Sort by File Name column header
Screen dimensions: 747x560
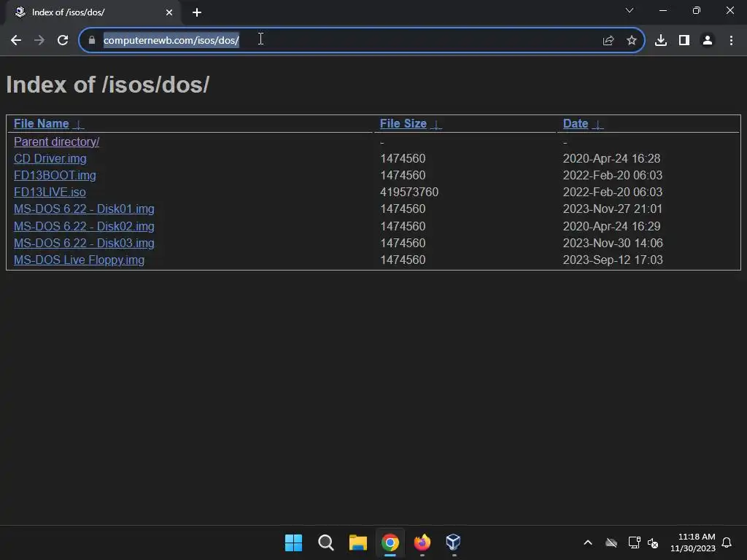tap(42, 124)
